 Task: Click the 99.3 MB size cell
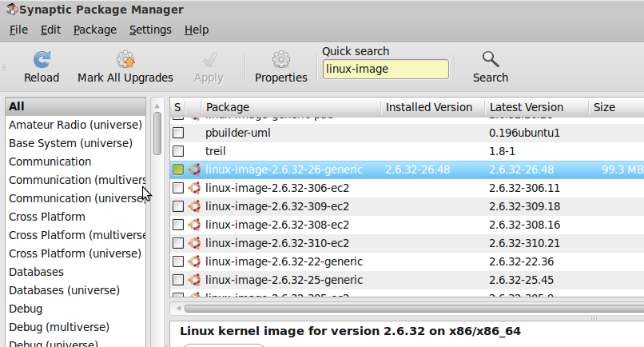(622, 170)
